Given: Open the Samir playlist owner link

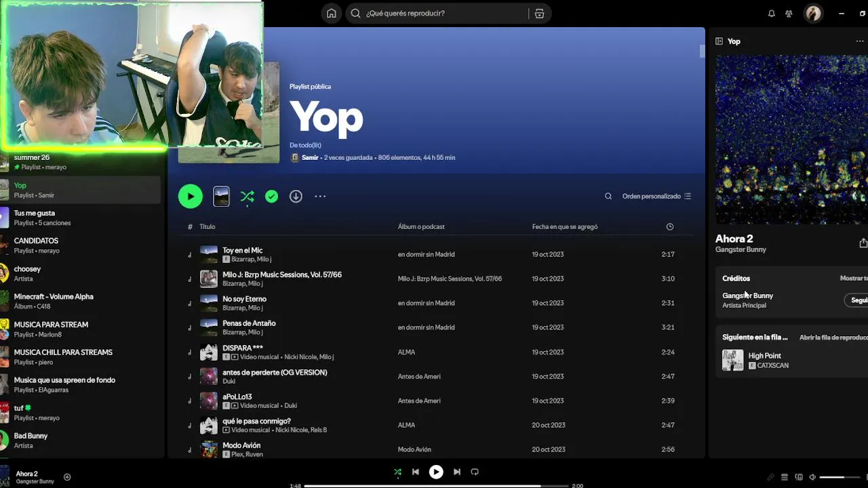Looking at the screenshot, I should tap(310, 158).
